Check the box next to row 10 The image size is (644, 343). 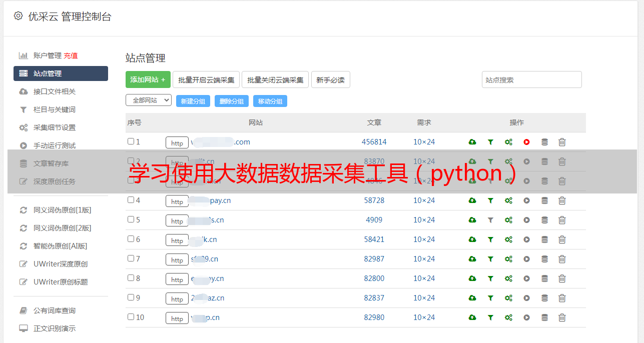coord(131,317)
